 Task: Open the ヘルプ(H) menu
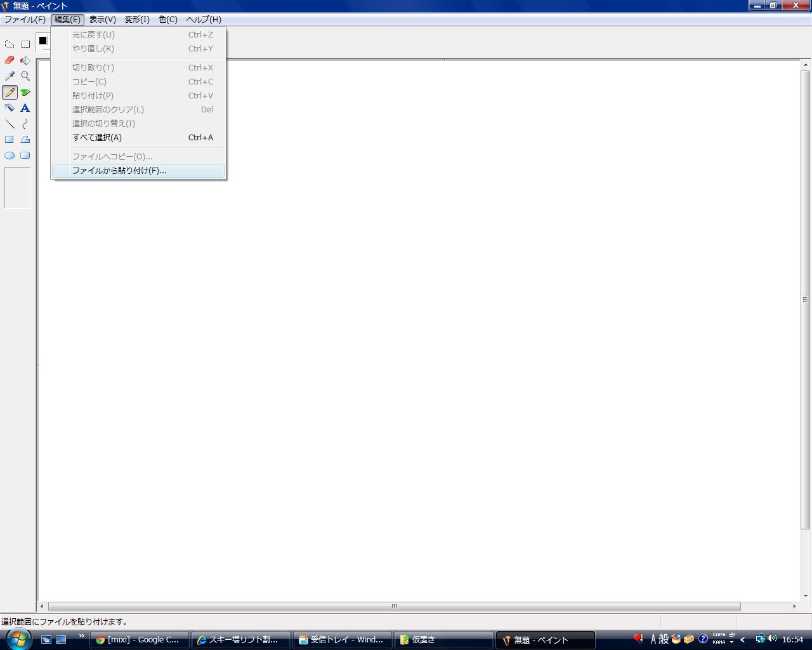point(204,20)
